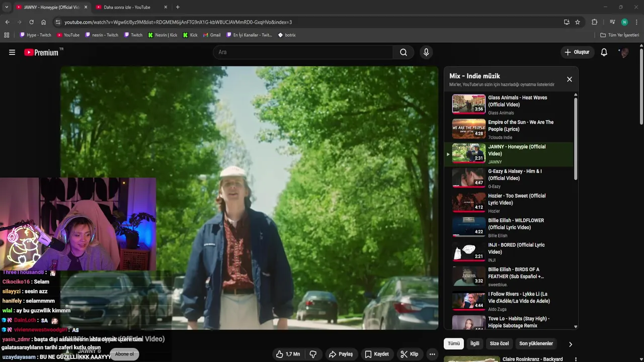Open the Extensions puzzle icon

coord(594,22)
